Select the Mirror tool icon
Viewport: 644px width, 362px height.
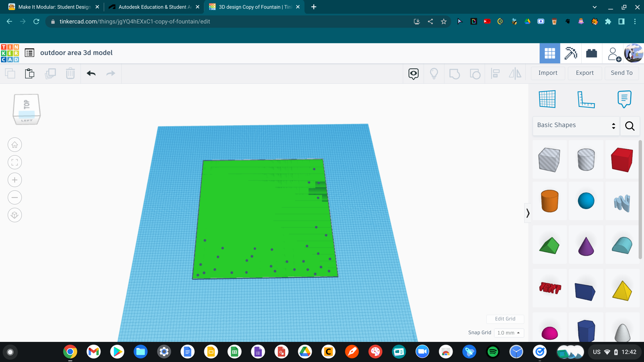pos(515,73)
